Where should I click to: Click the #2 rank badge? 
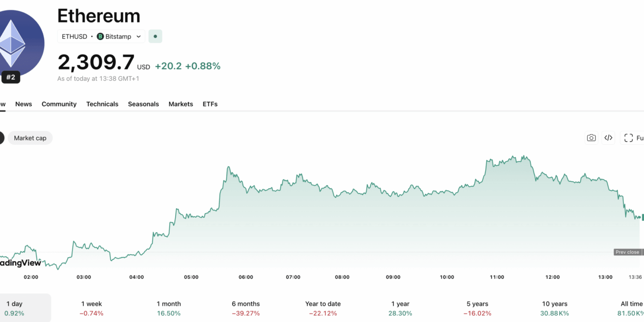(11, 77)
